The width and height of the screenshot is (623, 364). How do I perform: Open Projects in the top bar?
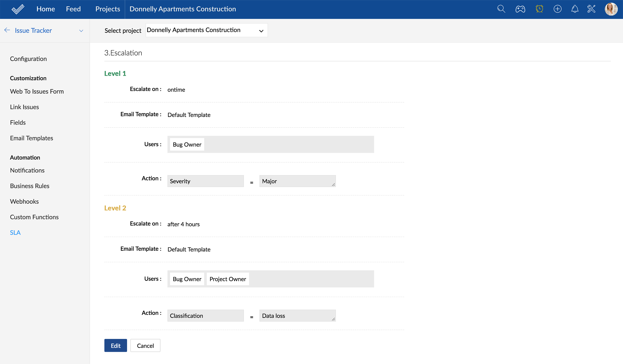point(108,9)
